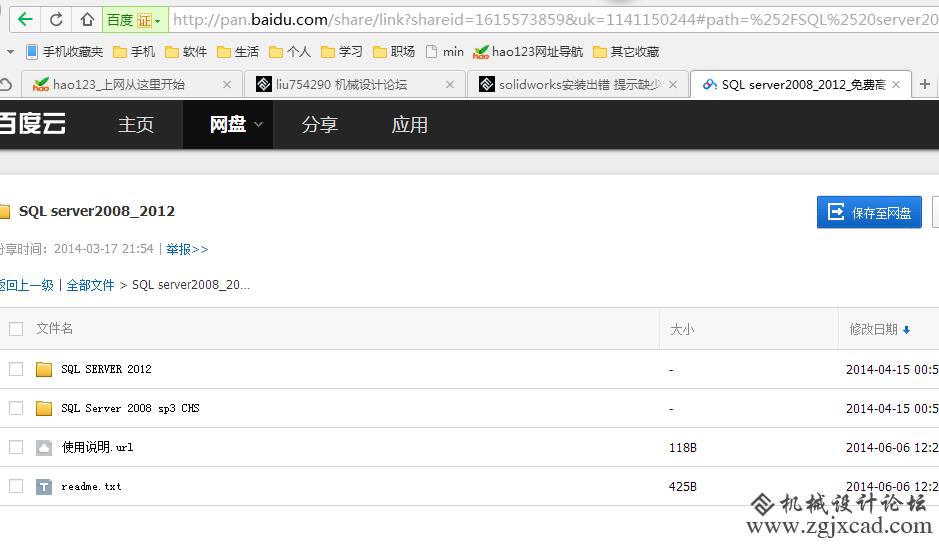
Task: Open the 软件 bookmark folder
Action: 186,52
